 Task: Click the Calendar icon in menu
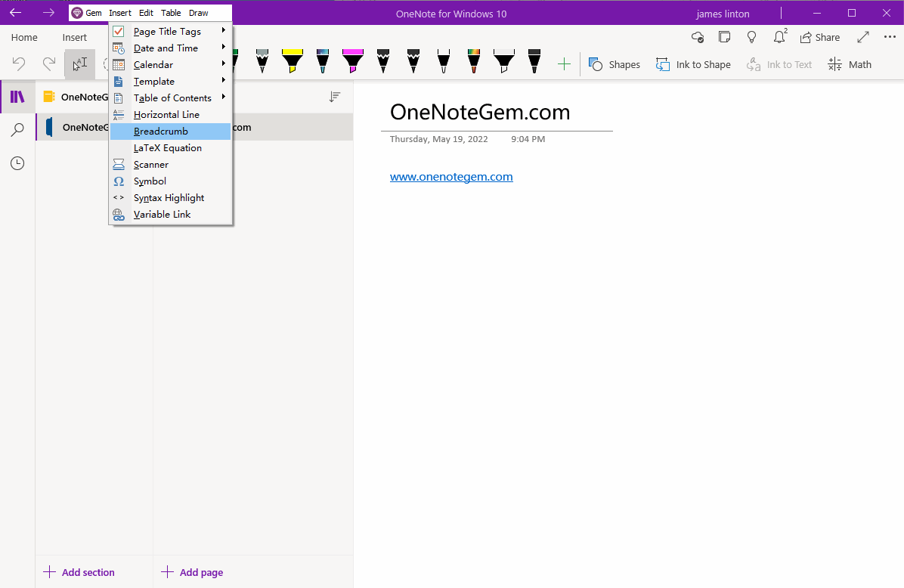click(119, 64)
